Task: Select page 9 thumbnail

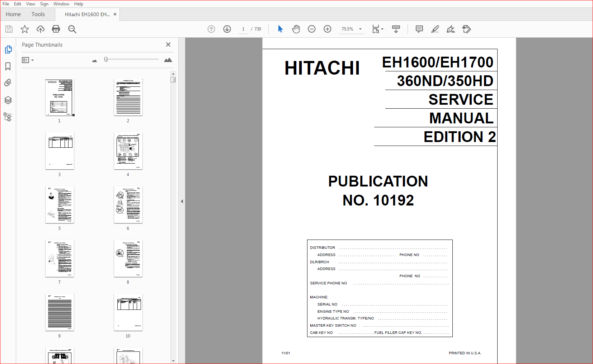Action: [60, 312]
